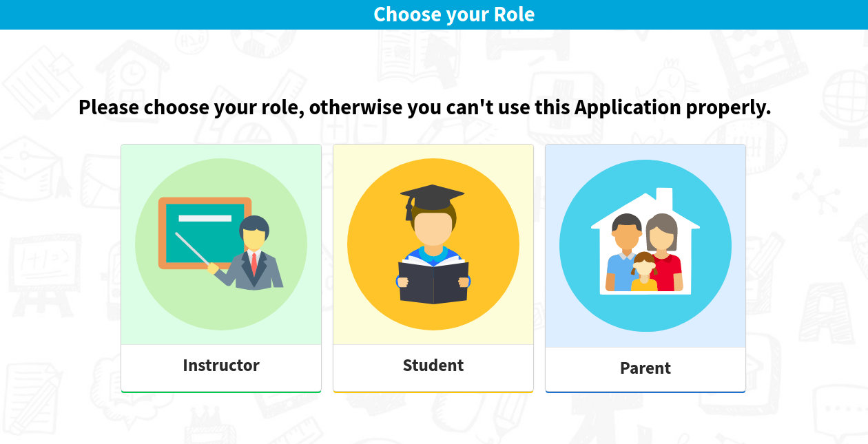The height and width of the screenshot is (444, 868).
Task: Click the blue header bar
Action: pos(434,14)
